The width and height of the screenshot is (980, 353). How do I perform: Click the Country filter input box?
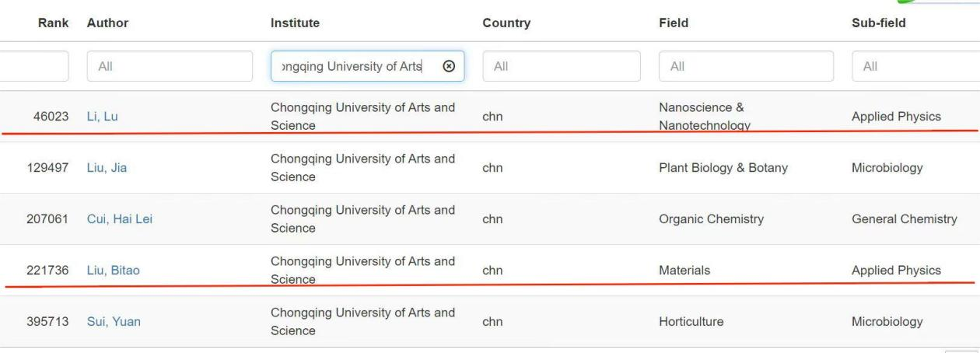tap(562, 67)
